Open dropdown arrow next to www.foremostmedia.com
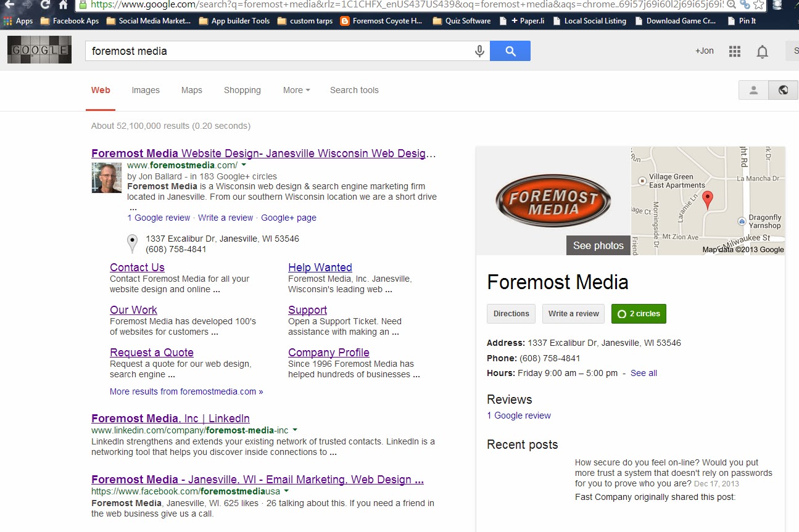The height and width of the screenshot is (532, 799). 244,165
